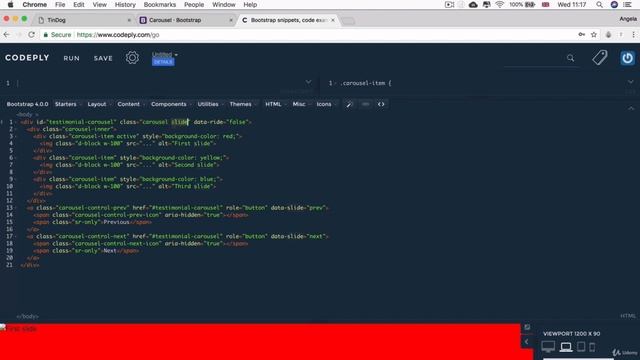The height and width of the screenshot is (360, 640).
Task: Open macOS Notification Center icon
Action: coord(627,4)
